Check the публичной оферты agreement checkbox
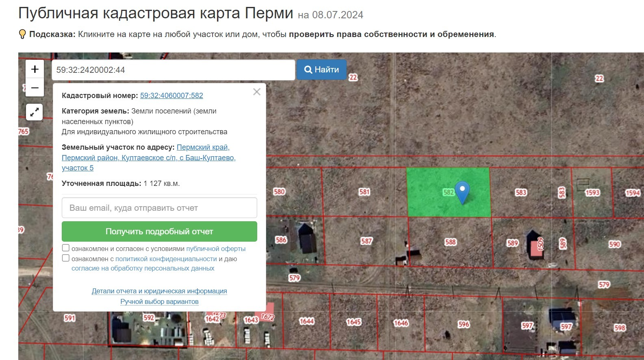 click(x=65, y=248)
